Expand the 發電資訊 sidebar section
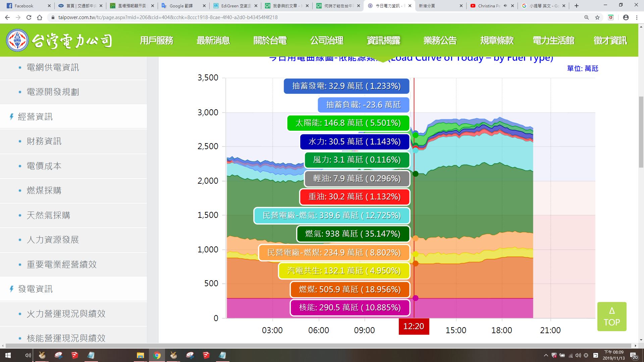The width and height of the screenshot is (644, 362). [x=35, y=289]
